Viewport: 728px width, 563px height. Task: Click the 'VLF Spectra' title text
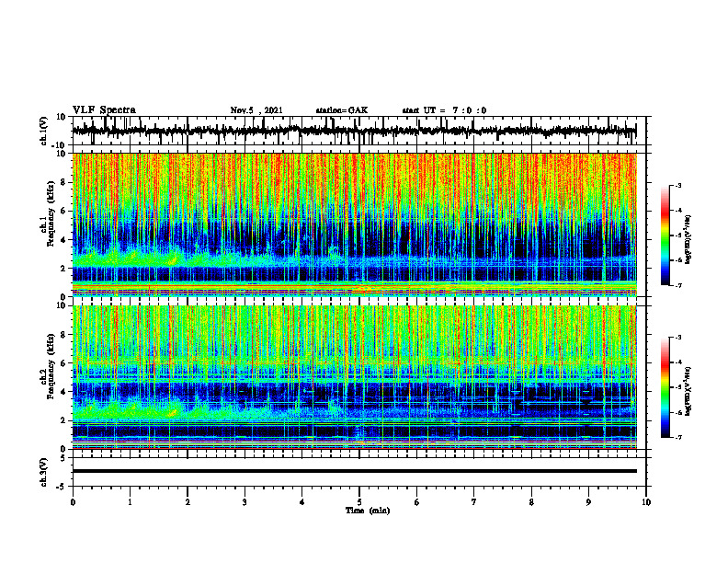coord(104,110)
